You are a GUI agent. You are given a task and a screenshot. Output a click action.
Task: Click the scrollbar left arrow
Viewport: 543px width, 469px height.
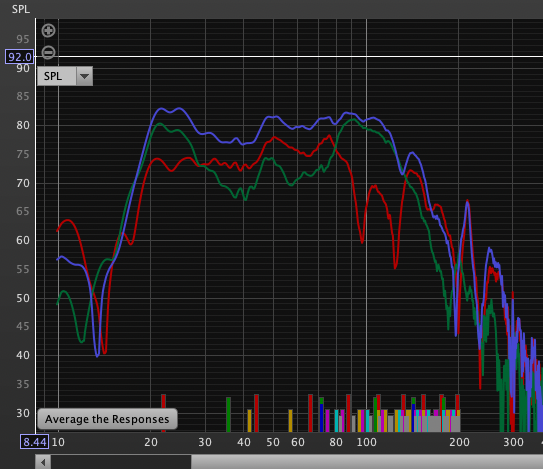(43, 462)
